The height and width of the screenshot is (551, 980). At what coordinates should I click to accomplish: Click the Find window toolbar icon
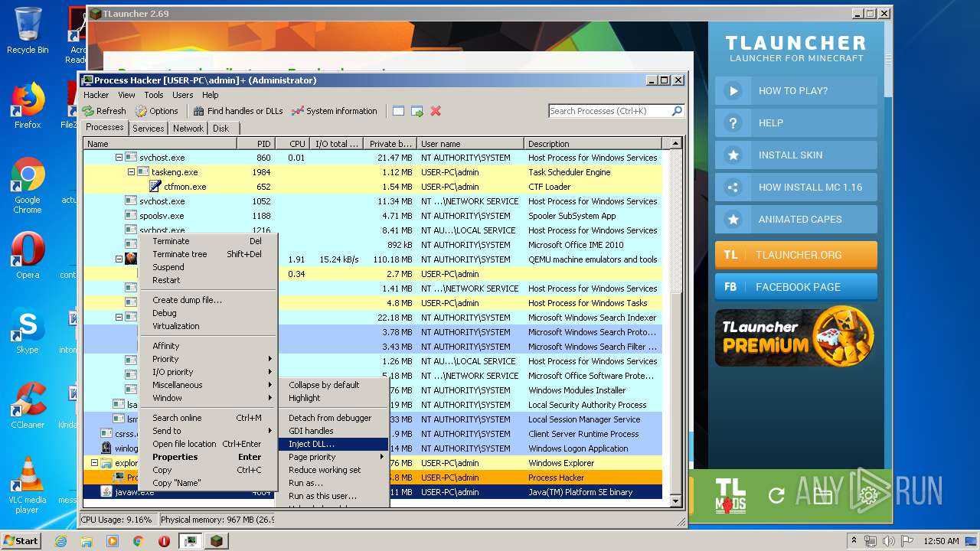[x=398, y=111]
